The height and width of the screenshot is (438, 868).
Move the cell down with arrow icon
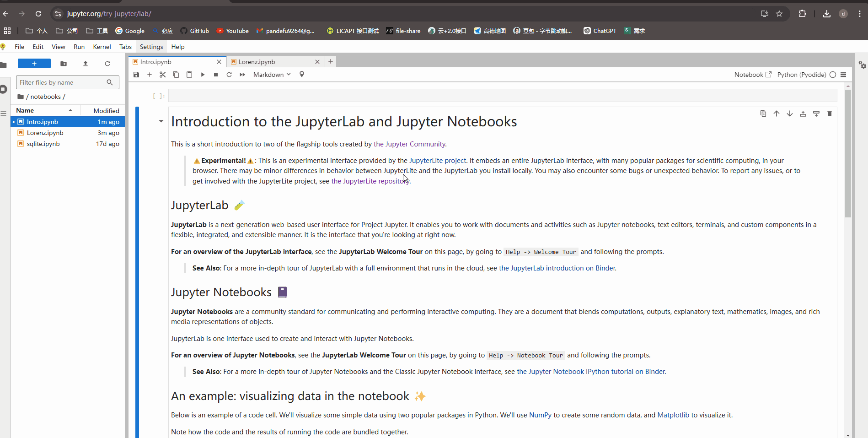[790, 114]
